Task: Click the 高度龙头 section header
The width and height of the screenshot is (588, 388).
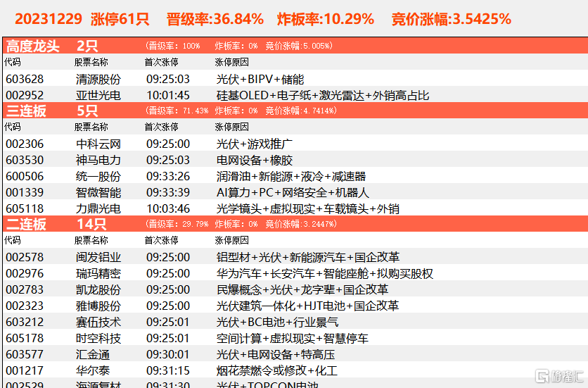Action: click(x=295, y=46)
